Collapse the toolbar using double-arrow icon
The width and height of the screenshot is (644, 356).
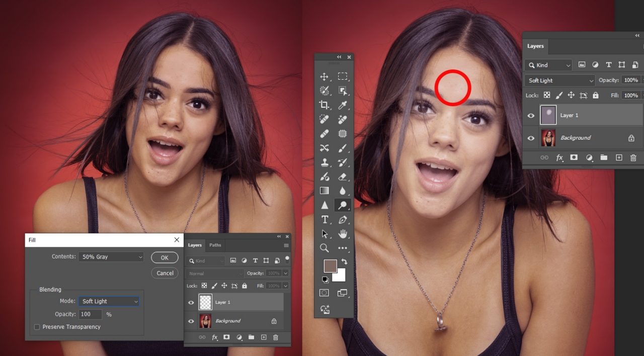[x=339, y=57]
